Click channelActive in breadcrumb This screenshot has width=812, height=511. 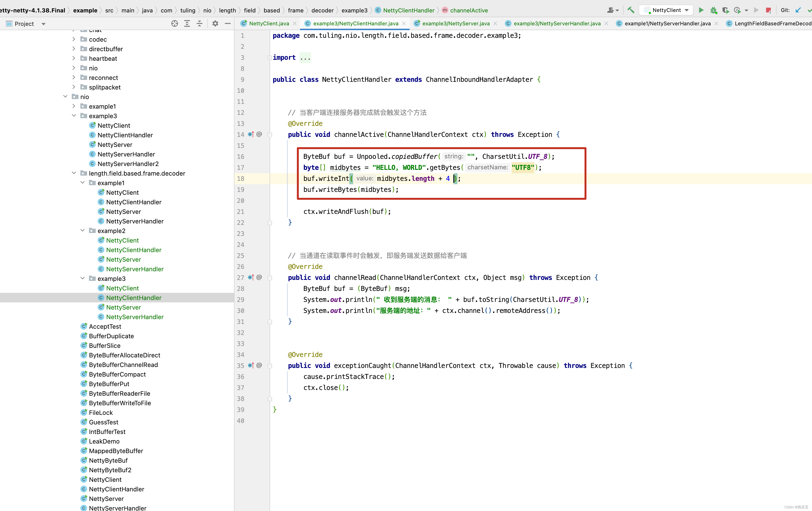coord(469,11)
